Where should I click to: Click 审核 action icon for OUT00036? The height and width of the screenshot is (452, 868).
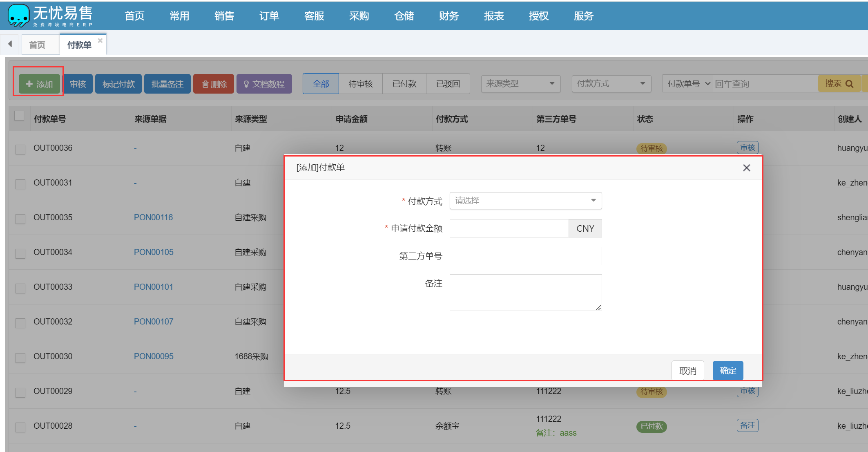pyautogui.click(x=747, y=148)
